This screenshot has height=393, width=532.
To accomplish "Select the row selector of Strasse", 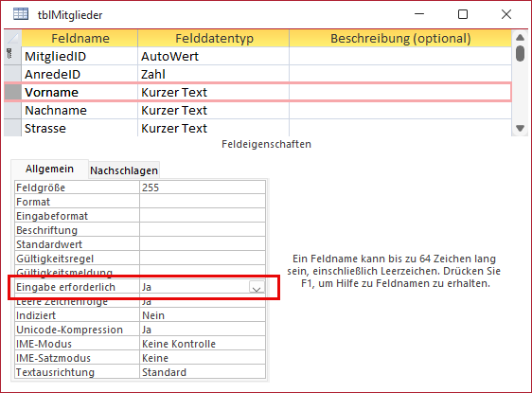I will tap(12, 128).
